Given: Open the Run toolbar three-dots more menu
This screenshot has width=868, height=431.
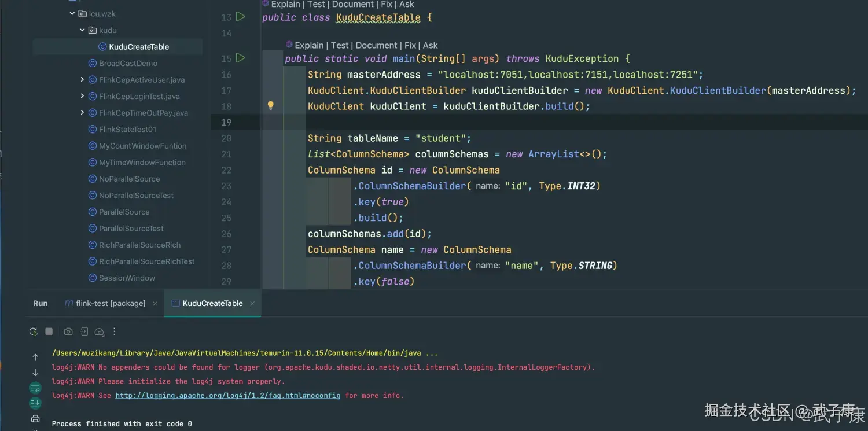Looking at the screenshot, I should pos(115,331).
